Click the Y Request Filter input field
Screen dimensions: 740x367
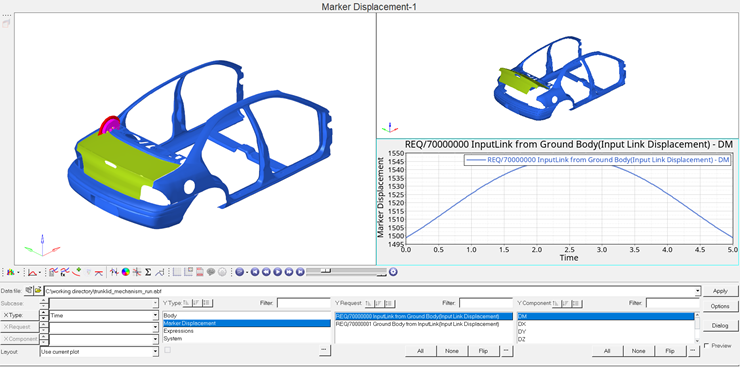(486, 303)
